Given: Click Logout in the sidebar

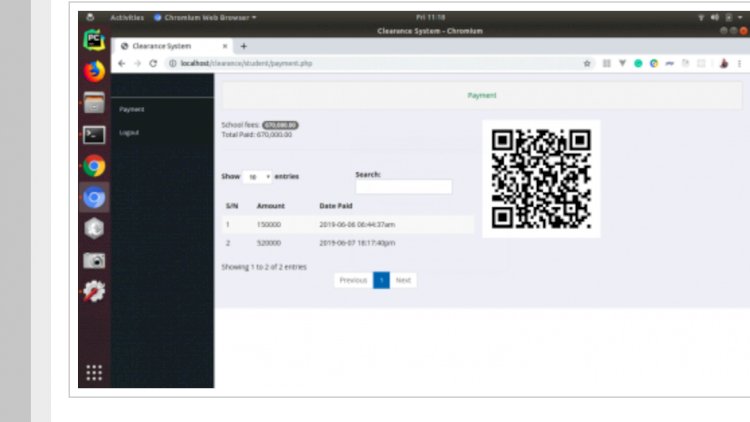Looking at the screenshot, I should coord(129,133).
